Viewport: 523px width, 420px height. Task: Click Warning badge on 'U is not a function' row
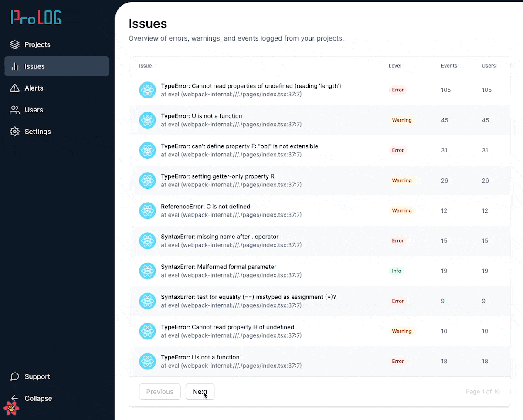click(402, 120)
